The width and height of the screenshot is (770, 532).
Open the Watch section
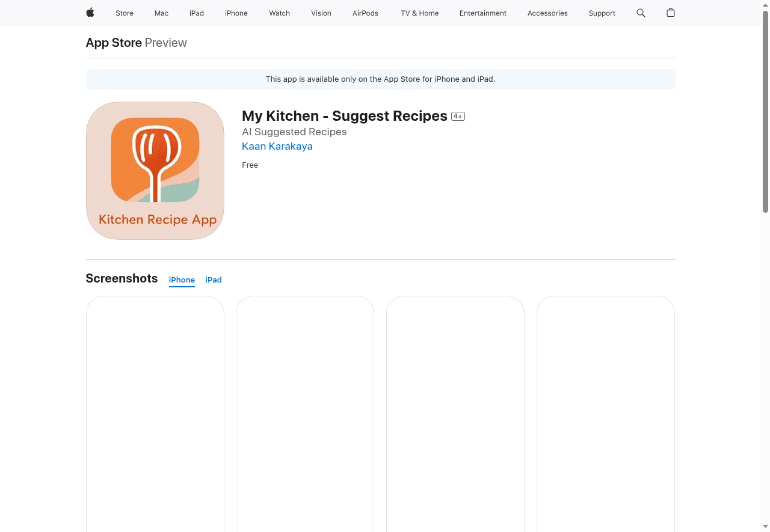(279, 13)
